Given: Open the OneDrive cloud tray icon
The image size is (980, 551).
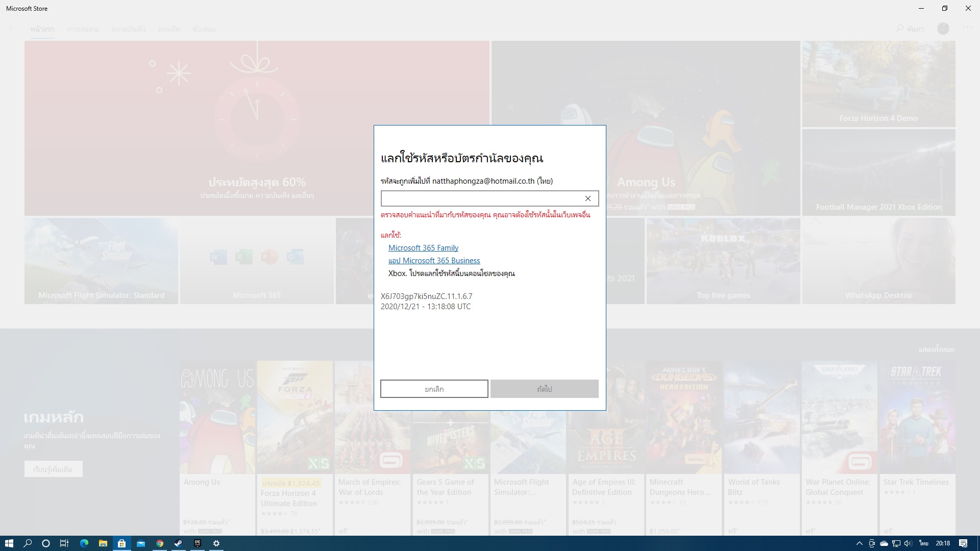Looking at the screenshot, I should [x=884, y=543].
